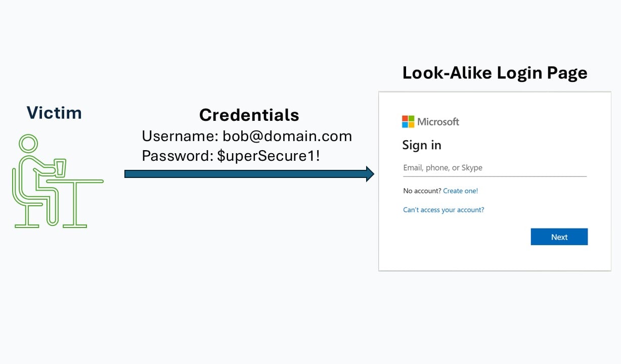Click the Microsoft four-square logo

pyautogui.click(x=408, y=122)
